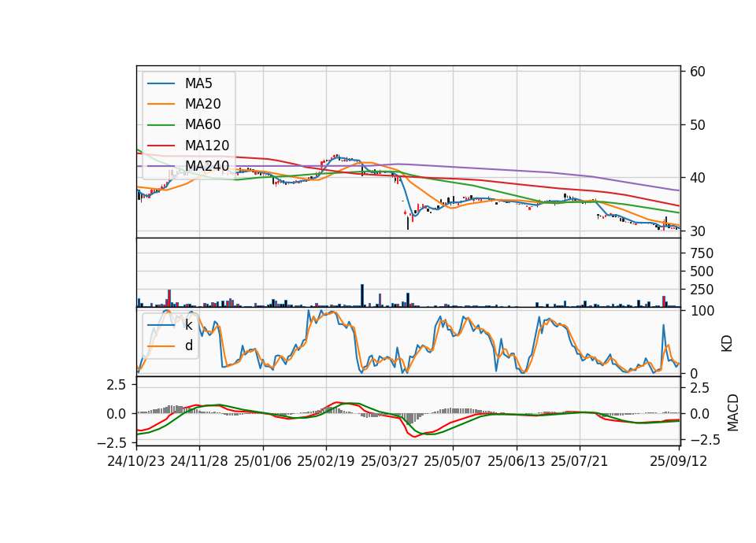This screenshot has width=756, height=543.
Task: Click the k legend label in KD panel
Action: point(189,325)
